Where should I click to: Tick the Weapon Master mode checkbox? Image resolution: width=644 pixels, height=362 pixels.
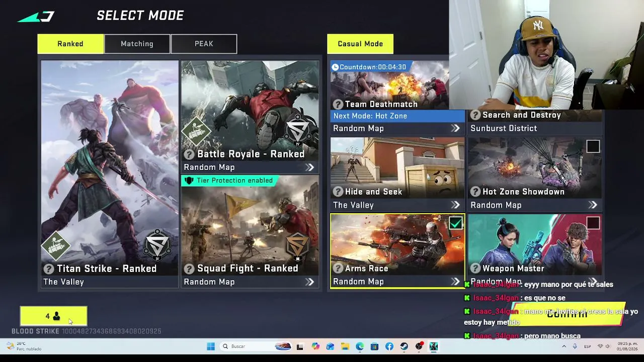pyautogui.click(x=593, y=223)
